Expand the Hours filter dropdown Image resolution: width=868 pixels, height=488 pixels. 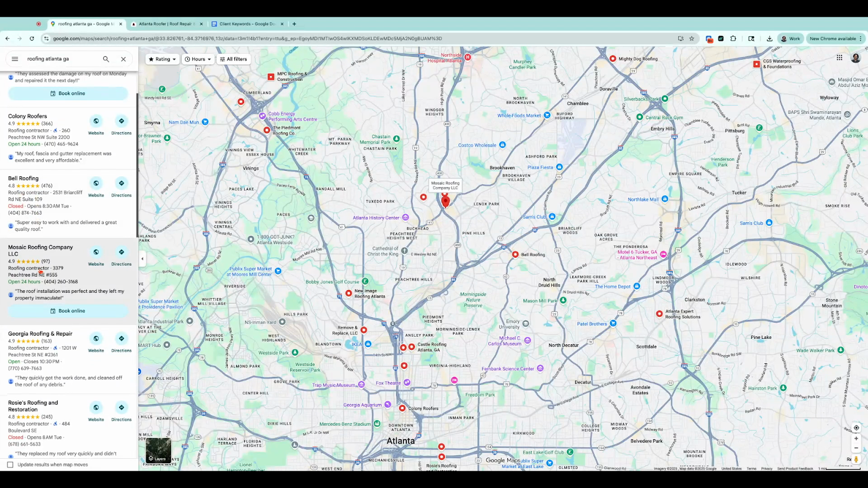tap(198, 59)
